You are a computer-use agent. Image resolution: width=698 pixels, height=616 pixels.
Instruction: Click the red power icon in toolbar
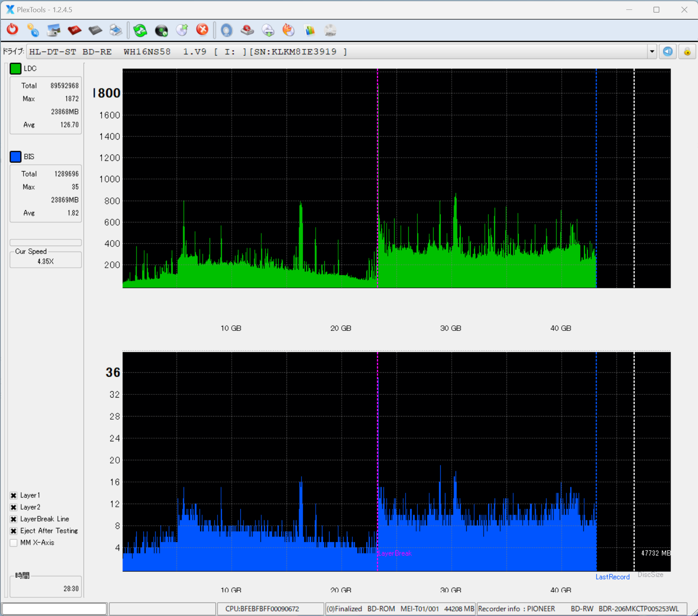click(x=13, y=30)
